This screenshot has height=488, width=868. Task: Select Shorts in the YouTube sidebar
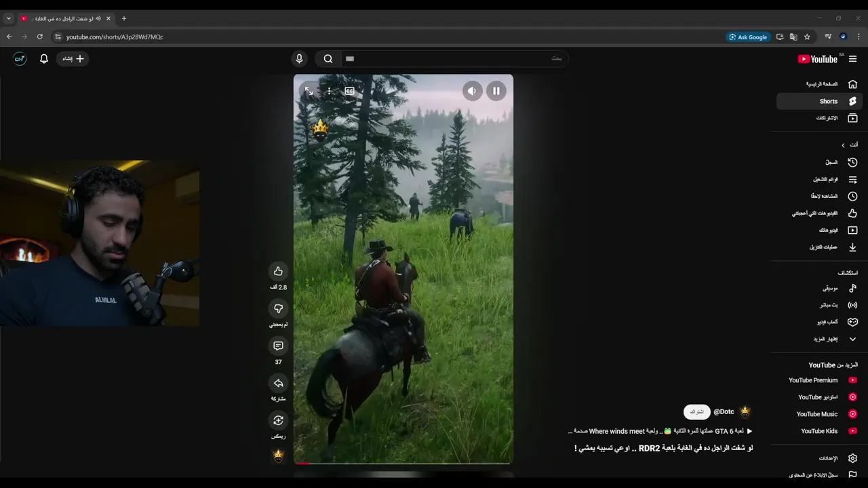pyautogui.click(x=819, y=101)
